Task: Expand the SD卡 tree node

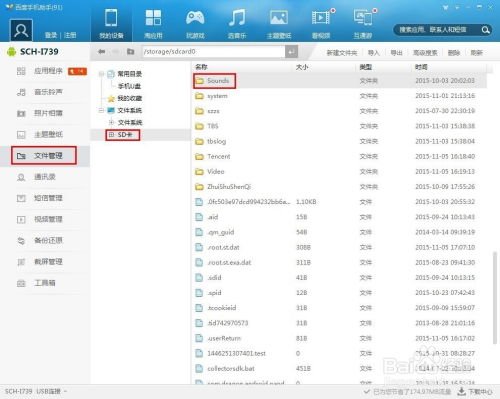Action: [111, 135]
